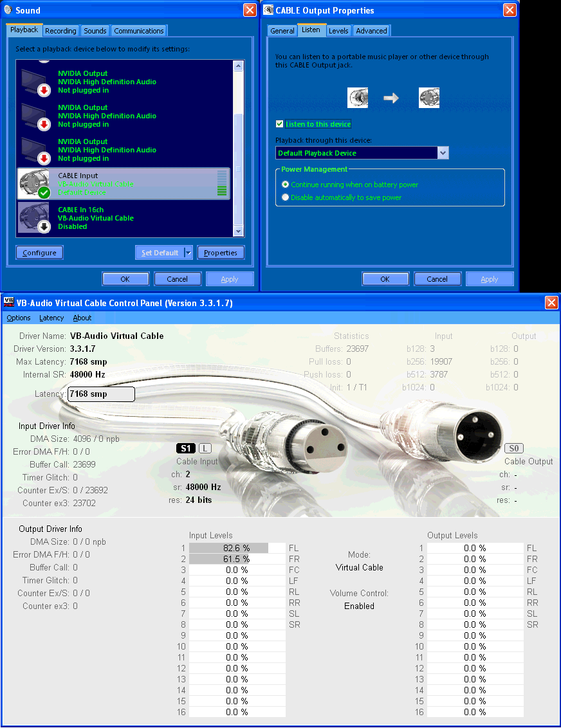This screenshot has width=561, height=728.
Task: Click the FL input level bar at 82.6 %
Action: [x=237, y=548]
